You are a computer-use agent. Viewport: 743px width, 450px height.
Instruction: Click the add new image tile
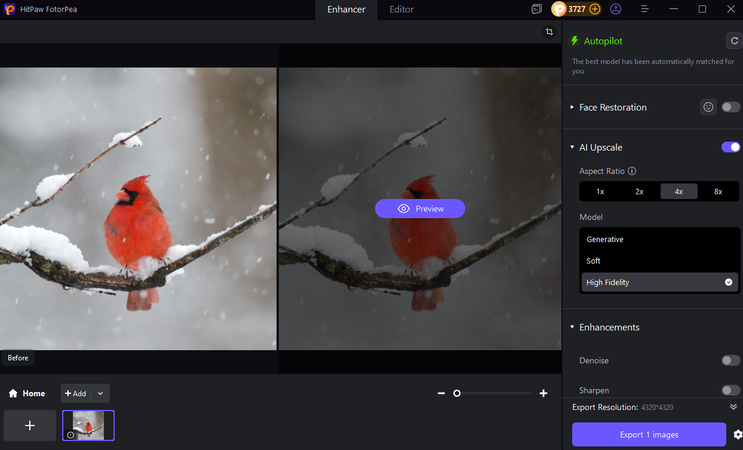29,425
